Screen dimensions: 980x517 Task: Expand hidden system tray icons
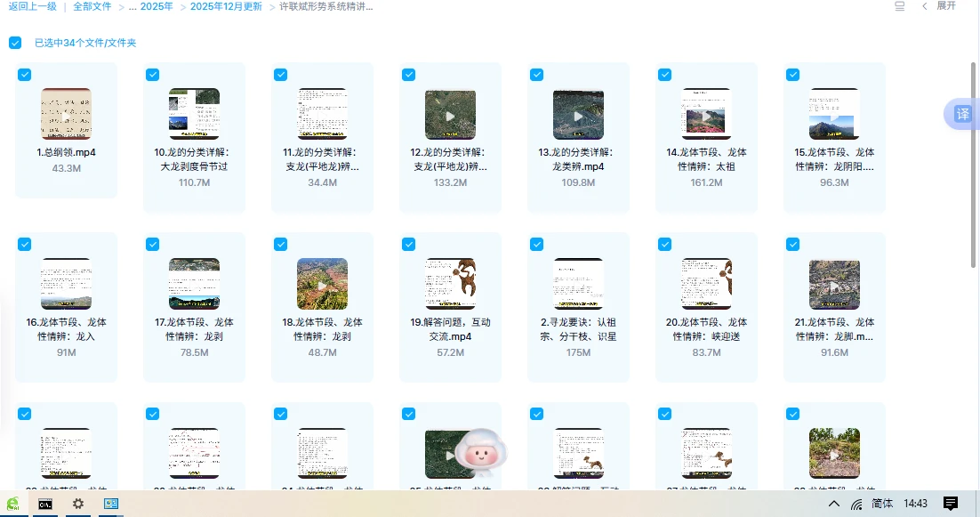click(x=833, y=503)
